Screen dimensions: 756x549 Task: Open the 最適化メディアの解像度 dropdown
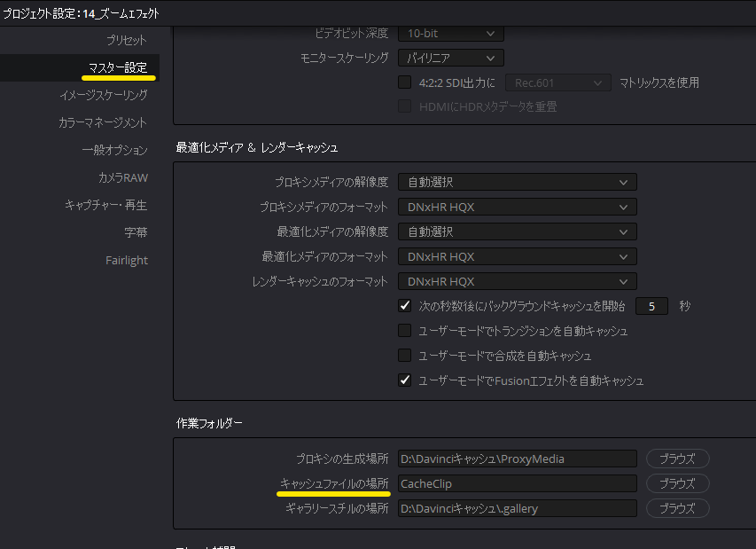coord(517,231)
